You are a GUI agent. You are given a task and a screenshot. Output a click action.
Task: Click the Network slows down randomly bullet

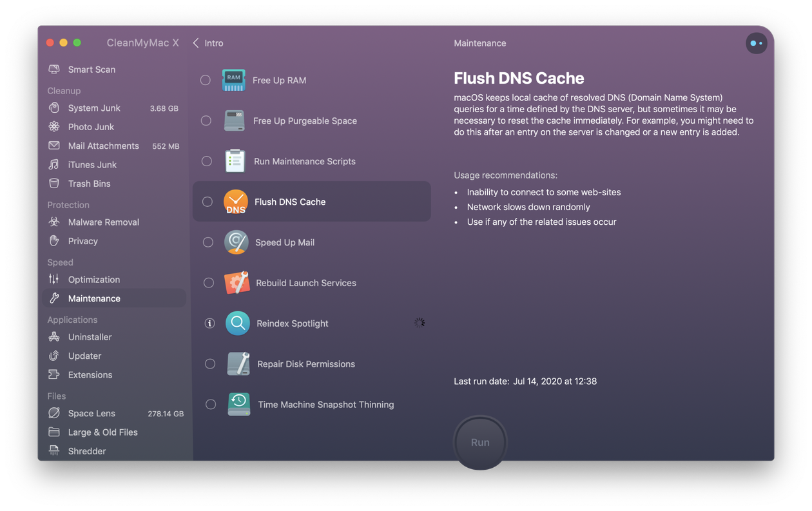(x=528, y=207)
